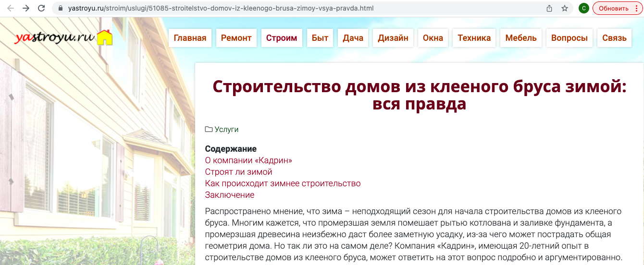Click the Обновить browser update button
The height and width of the screenshot is (265, 644).
[x=613, y=8]
